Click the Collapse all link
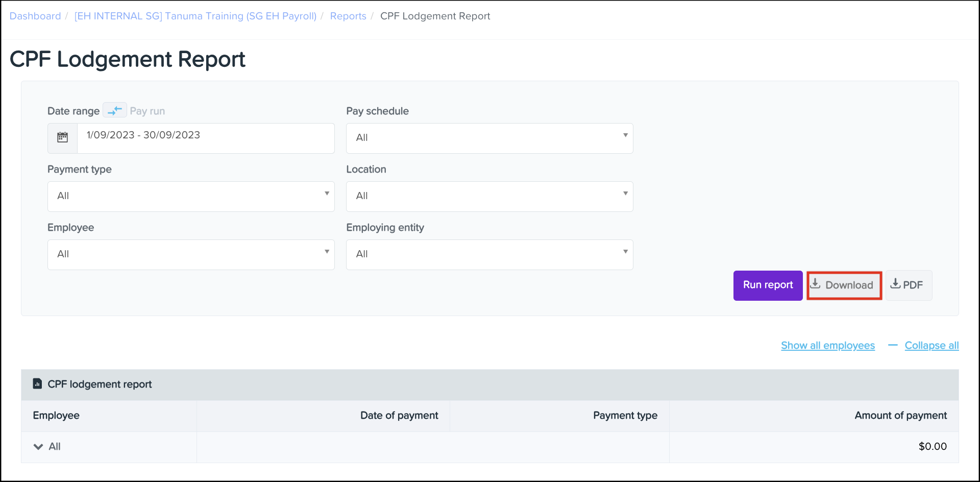 (932, 346)
